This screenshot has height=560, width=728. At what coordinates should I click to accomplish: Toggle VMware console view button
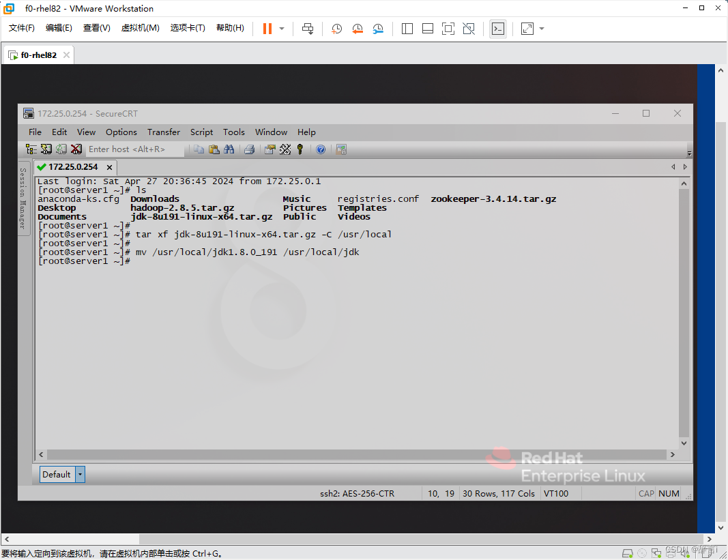click(498, 29)
